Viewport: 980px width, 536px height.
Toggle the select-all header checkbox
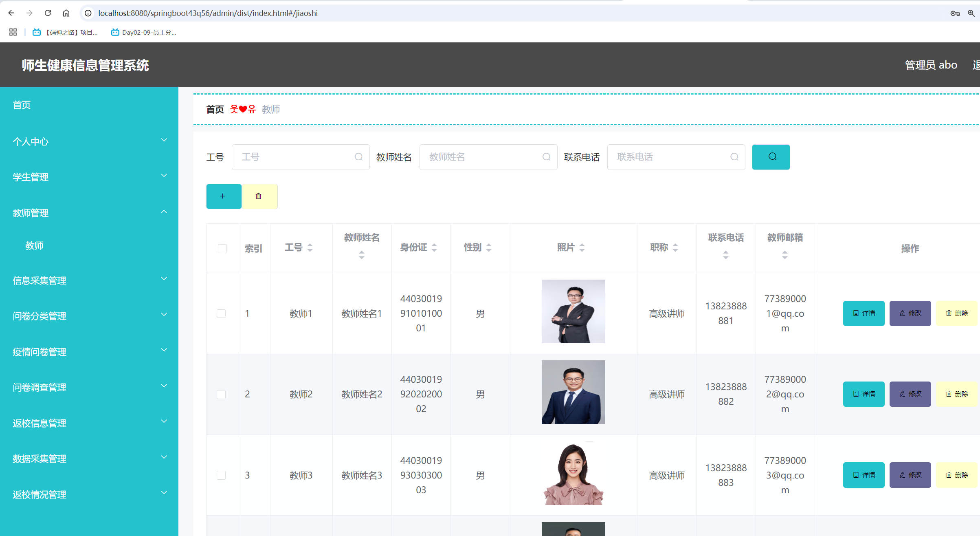pos(222,249)
